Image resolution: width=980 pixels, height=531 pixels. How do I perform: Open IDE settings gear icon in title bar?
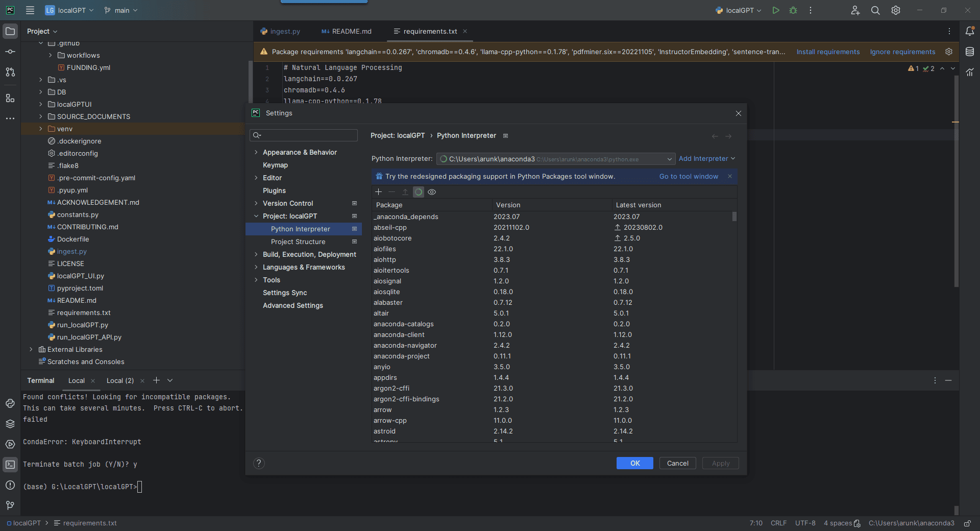pos(896,10)
